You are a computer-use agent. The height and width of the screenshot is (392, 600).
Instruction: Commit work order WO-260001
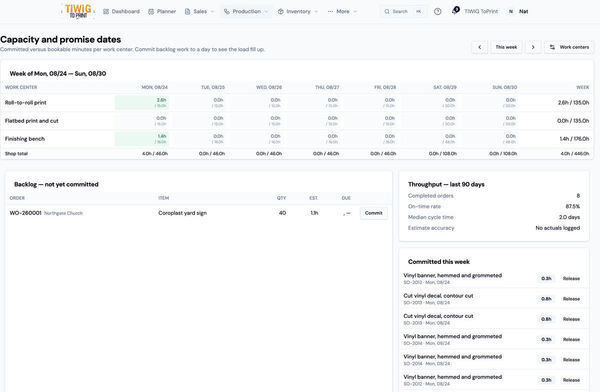point(373,213)
